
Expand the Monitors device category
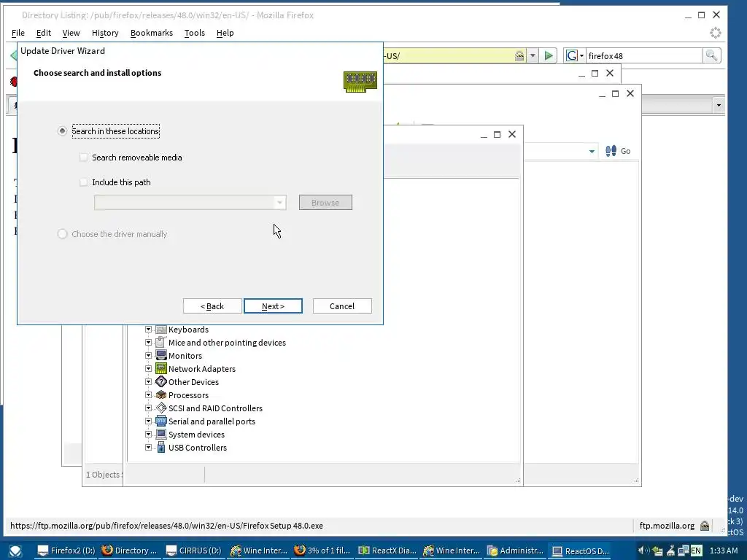pyautogui.click(x=148, y=356)
